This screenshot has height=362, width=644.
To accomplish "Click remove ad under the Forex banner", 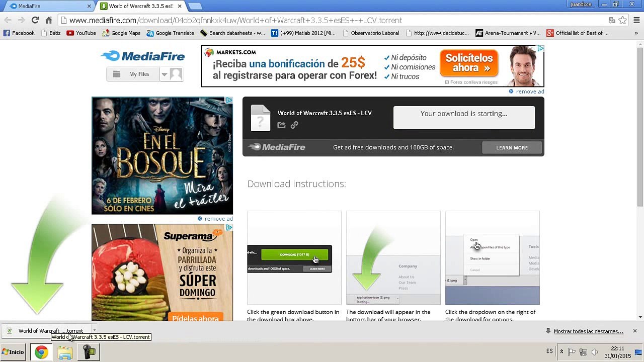I will click(x=526, y=92).
